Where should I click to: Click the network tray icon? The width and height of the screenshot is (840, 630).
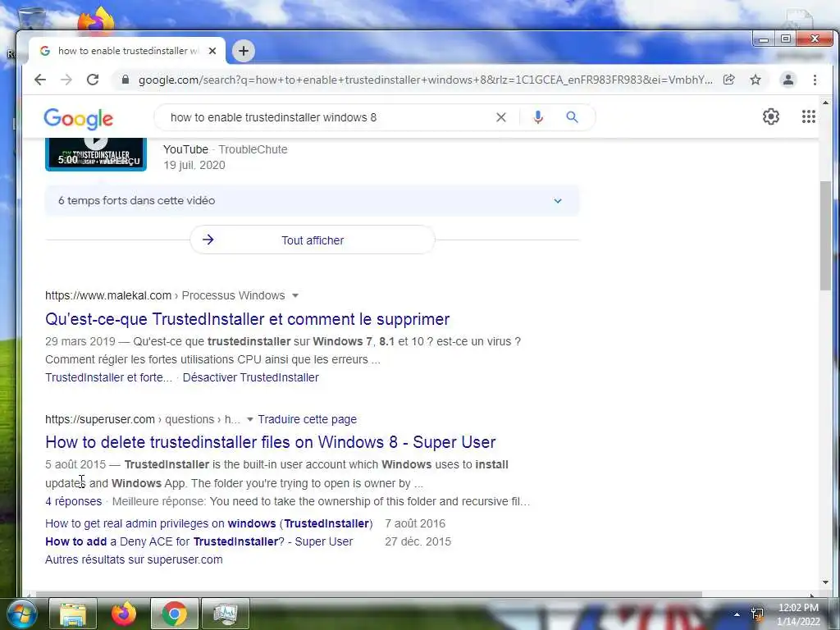[757, 614]
